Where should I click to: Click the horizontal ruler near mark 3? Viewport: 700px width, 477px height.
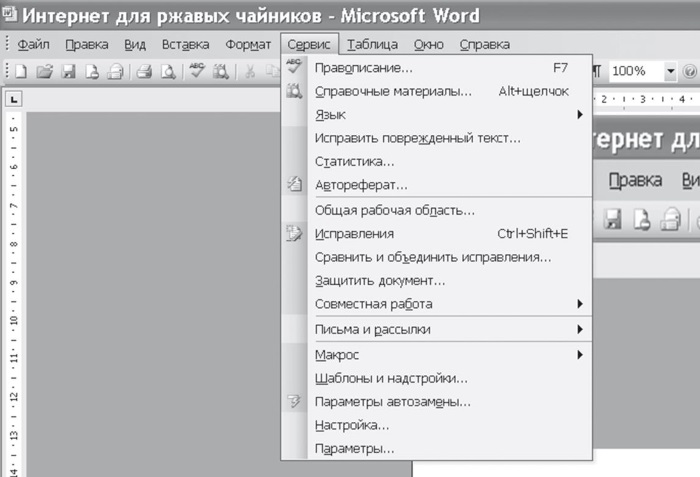point(643,99)
